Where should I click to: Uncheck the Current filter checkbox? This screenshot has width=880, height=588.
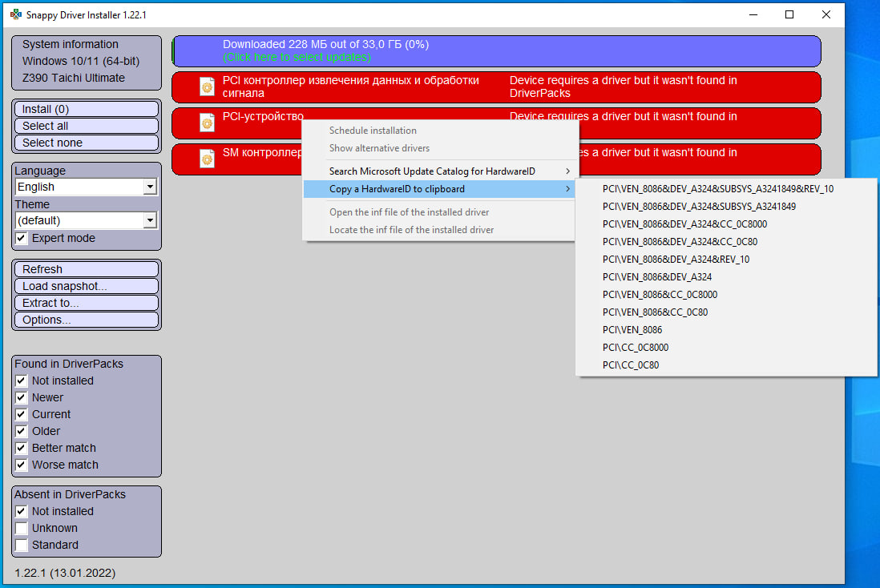click(22, 414)
